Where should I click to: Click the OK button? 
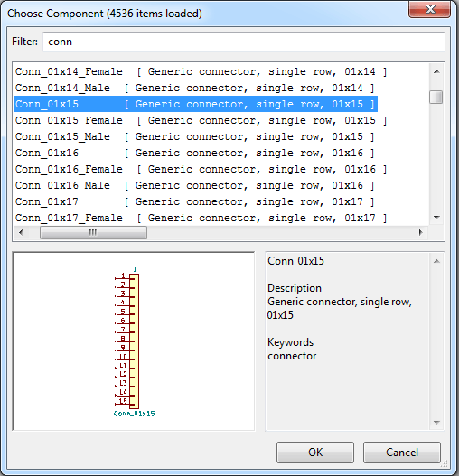pos(315,453)
